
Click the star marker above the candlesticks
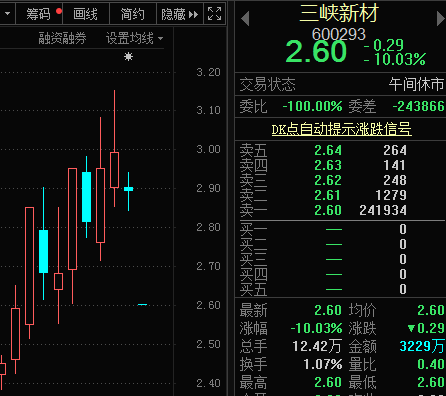[x=128, y=57]
